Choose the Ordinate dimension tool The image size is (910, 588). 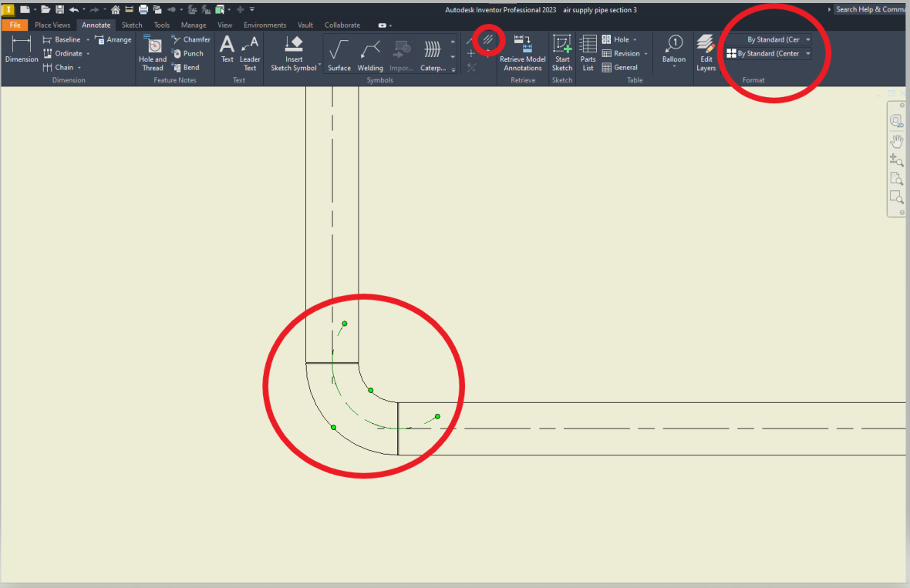pos(62,53)
